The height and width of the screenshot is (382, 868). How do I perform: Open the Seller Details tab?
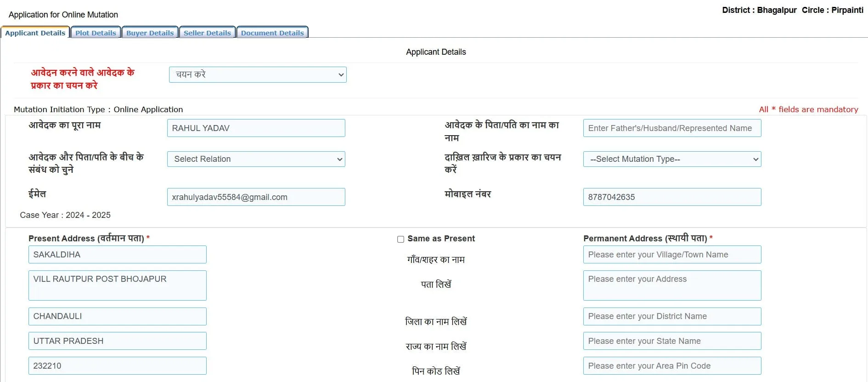point(207,33)
